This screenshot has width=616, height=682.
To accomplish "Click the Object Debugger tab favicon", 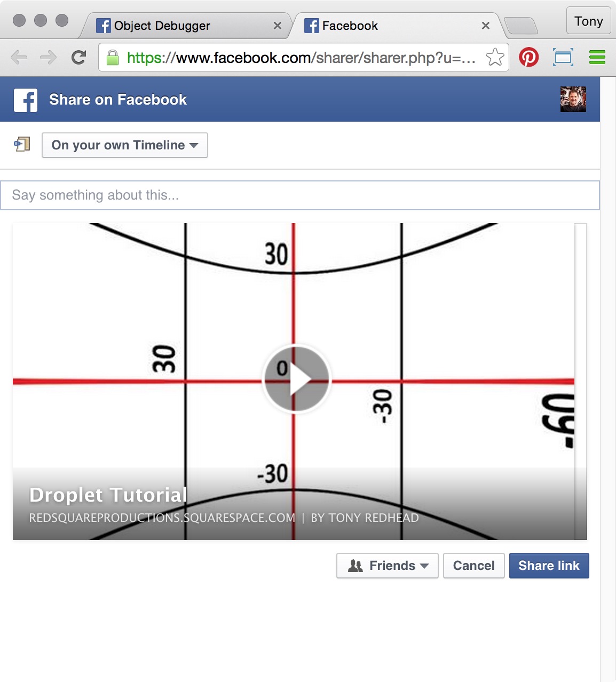I will click(x=104, y=26).
